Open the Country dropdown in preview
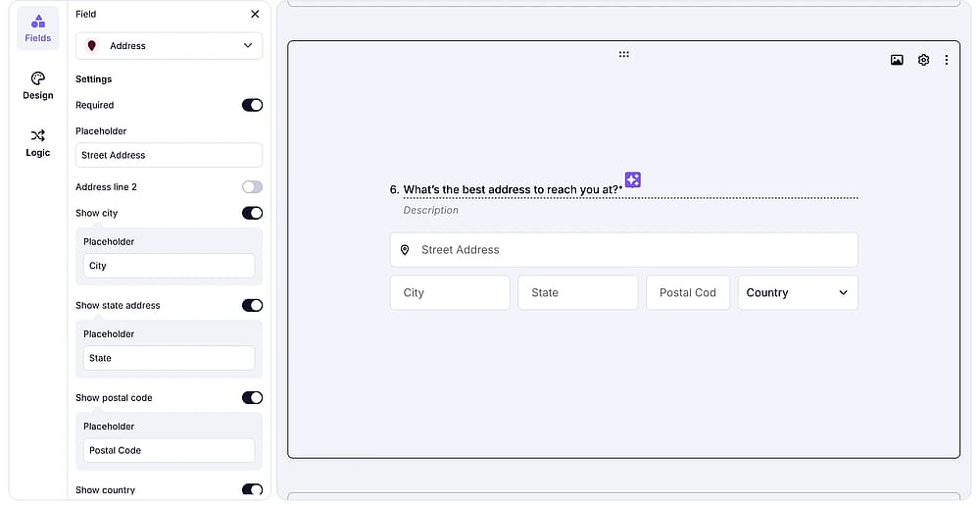This screenshot has height=508, width=980. coord(798,293)
